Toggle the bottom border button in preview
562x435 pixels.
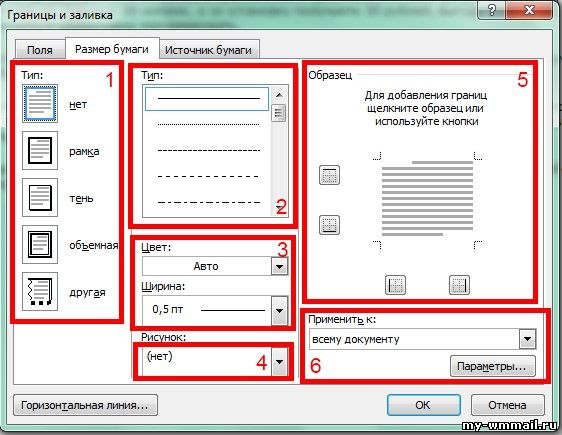pos(329,225)
